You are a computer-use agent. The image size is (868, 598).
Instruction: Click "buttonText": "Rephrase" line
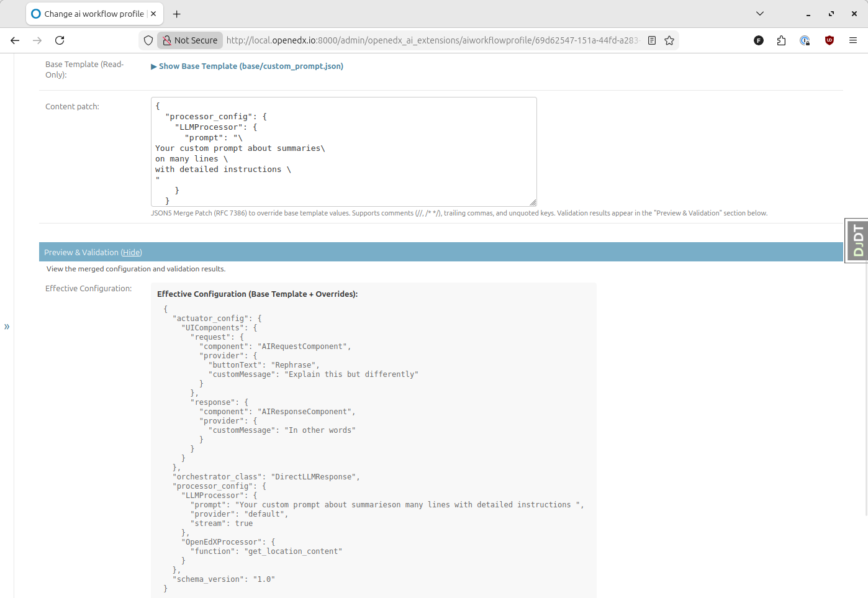coord(264,365)
